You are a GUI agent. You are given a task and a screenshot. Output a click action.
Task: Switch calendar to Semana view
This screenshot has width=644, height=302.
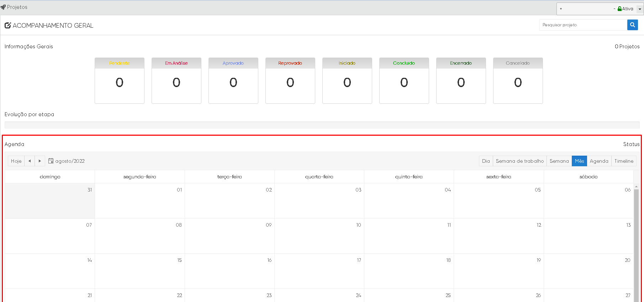(x=559, y=161)
